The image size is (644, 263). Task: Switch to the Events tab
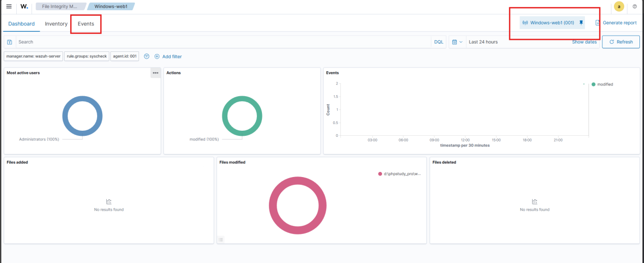85,24
